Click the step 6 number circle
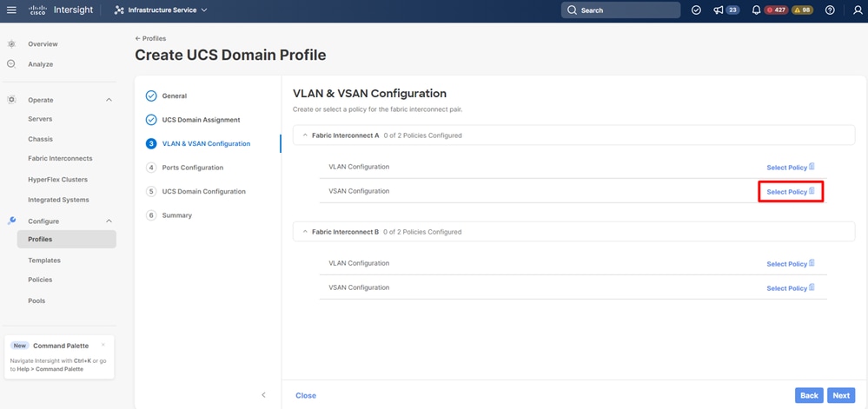 click(x=151, y=215)
